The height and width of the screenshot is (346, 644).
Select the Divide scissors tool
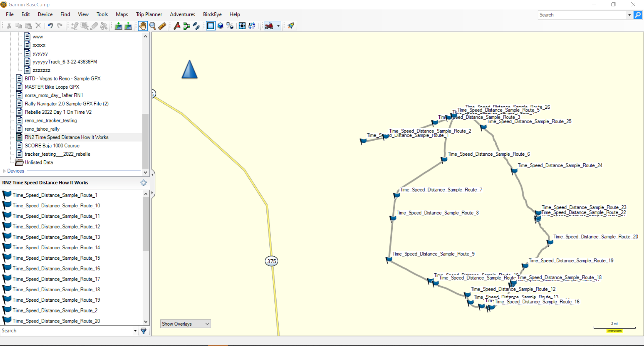coord(104,26)
